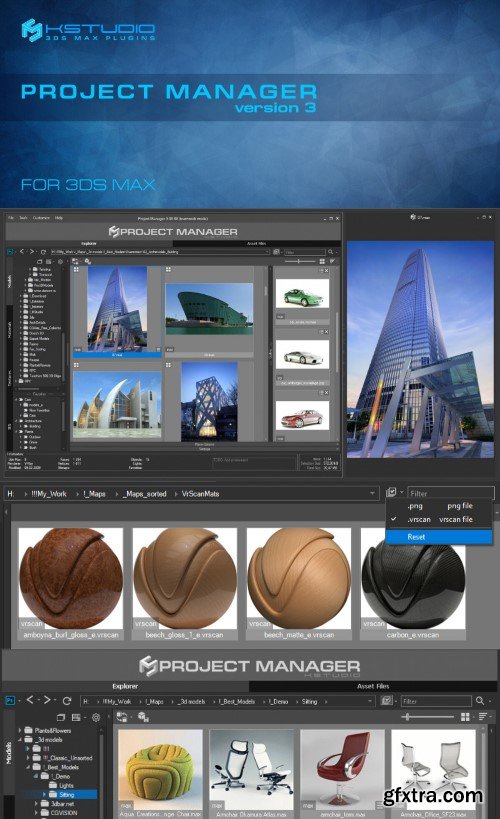Open sort options icon at the far right of the bottom panel
The height and width of the screenshot is (819, 500).
(x=483, y=717)
